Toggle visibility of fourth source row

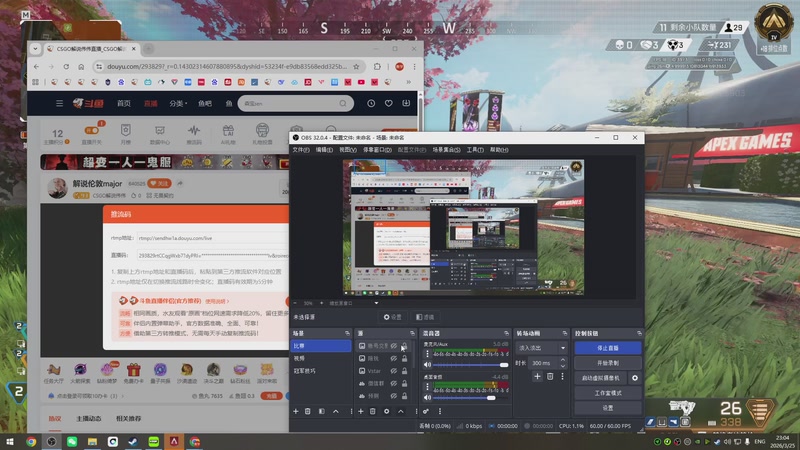click(393, 383)
